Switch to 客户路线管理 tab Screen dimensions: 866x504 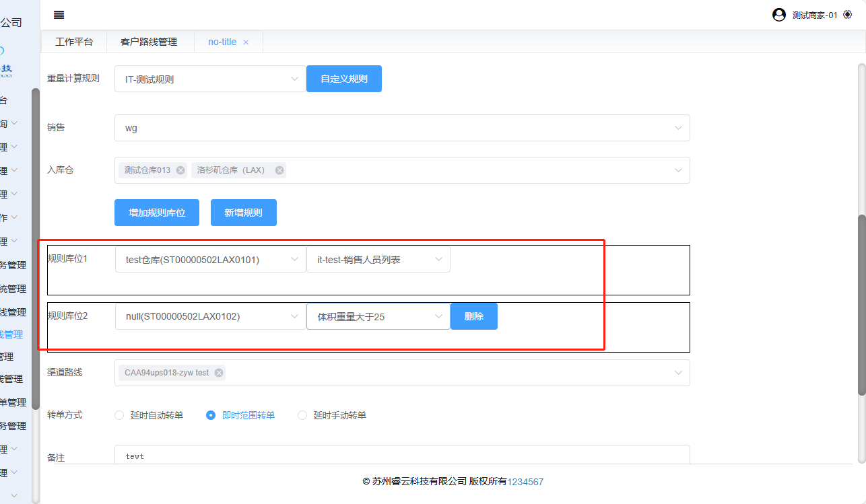[x=149, y=42]
